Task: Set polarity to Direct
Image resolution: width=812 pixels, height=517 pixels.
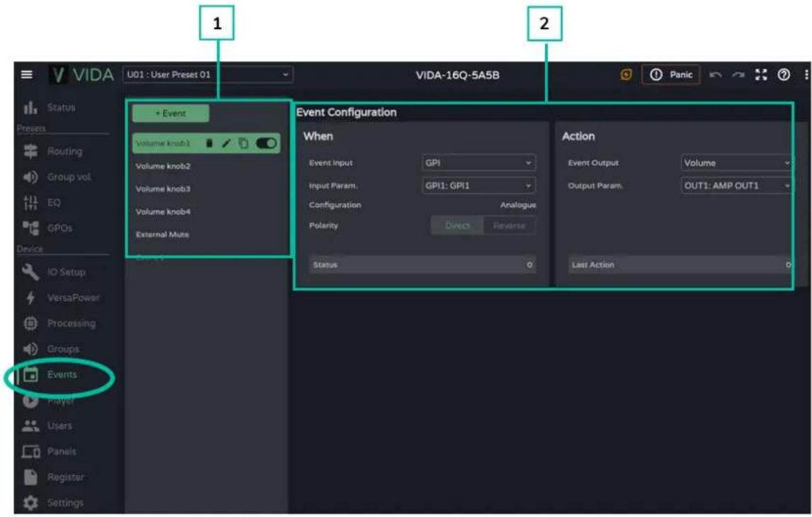Action: pyautogui.click(x=457, y=226)
